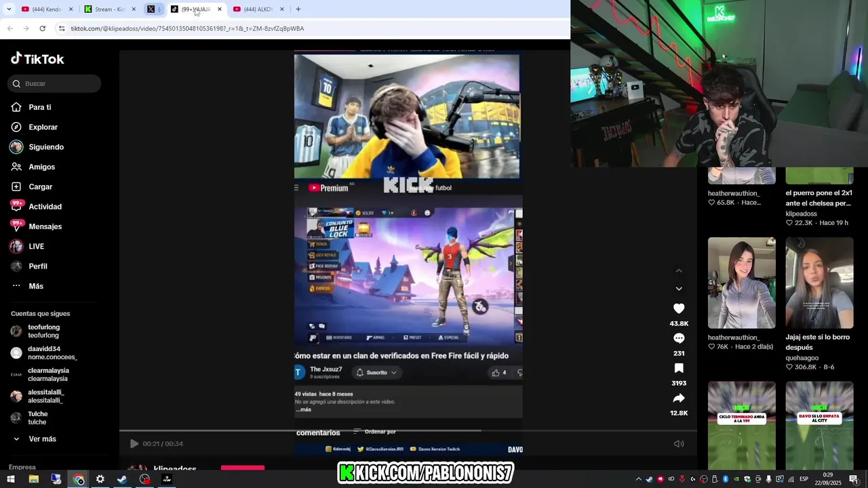Open a new browser tab
The image size is (868, 488).
coord(298,9)
